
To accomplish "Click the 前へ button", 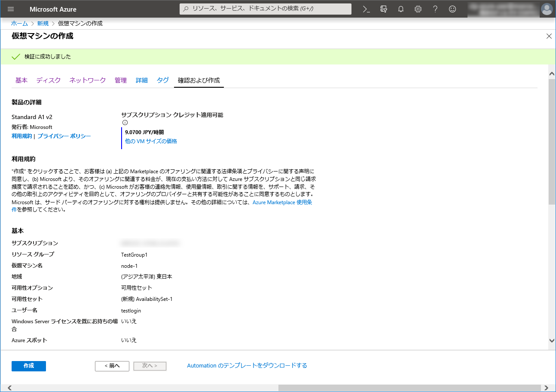I will [112, 366].
